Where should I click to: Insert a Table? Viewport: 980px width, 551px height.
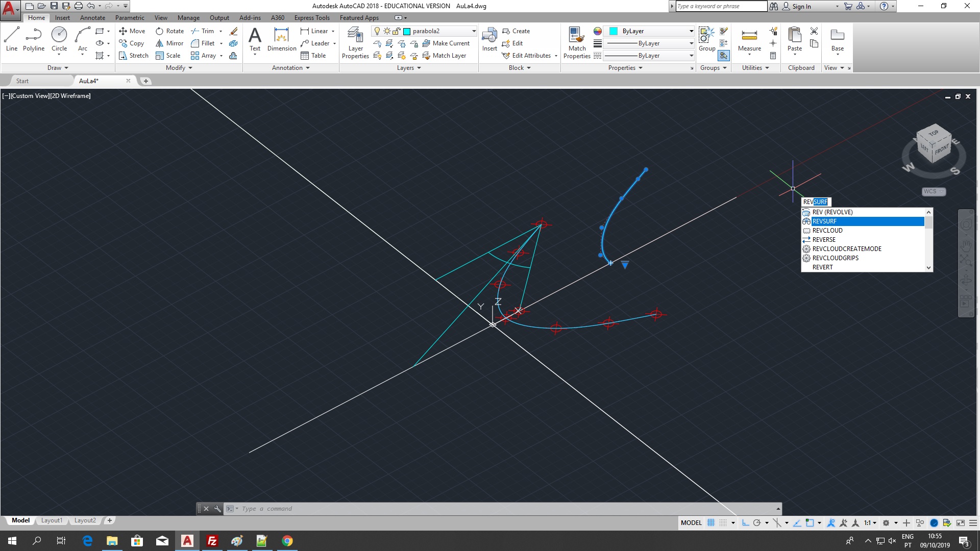(x=313, y=56)
